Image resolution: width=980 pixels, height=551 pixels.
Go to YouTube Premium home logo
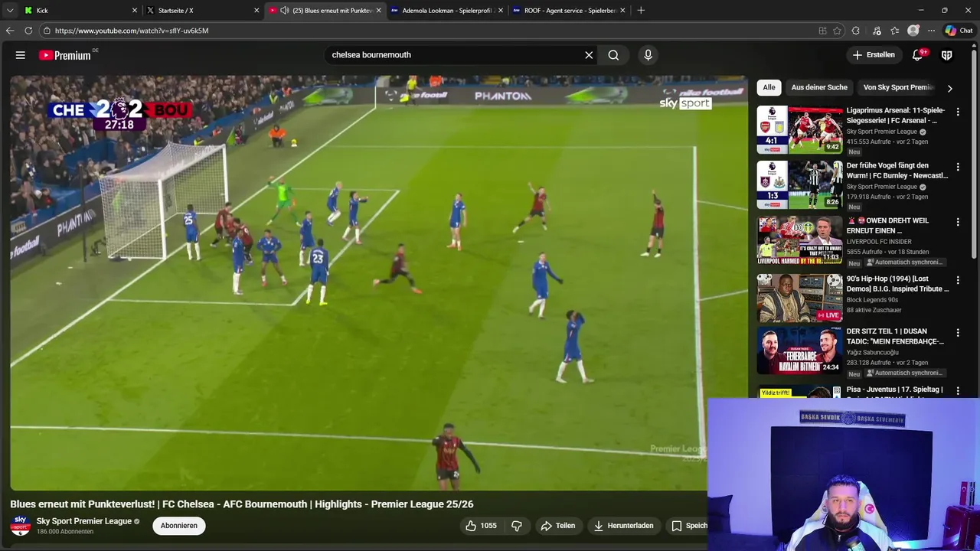(x=66, y=55)
